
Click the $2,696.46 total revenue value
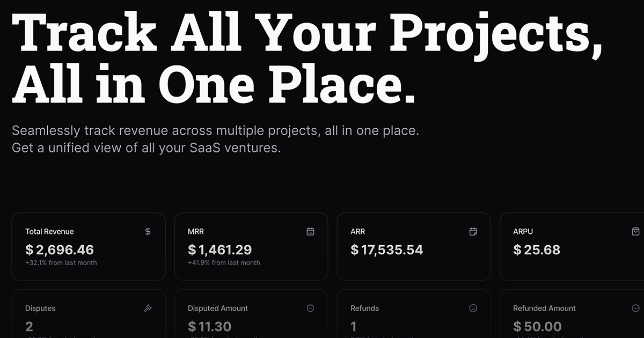click(x=60, y=249)
